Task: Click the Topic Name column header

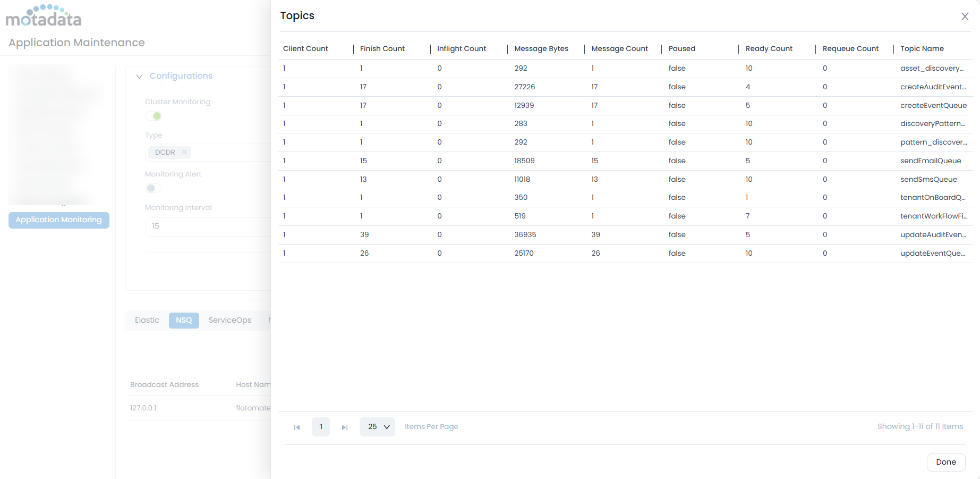Action: (x=922, y=48)
